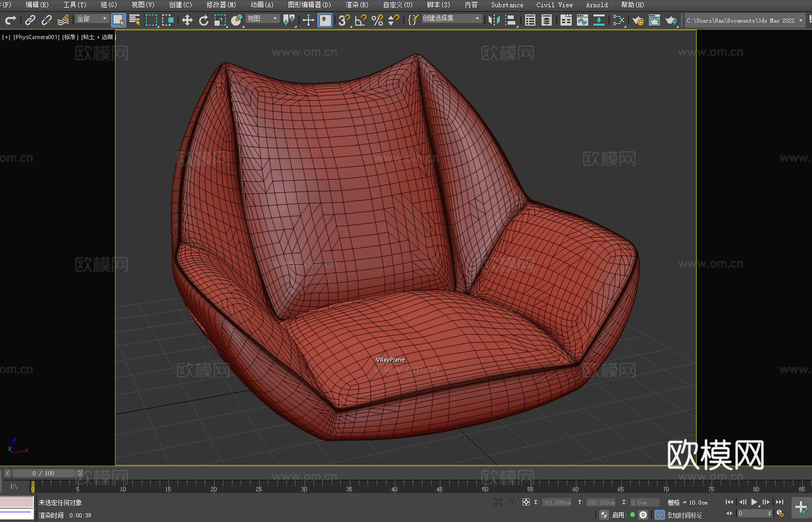Show the Ribbon toggle icon

click(566, 20)
